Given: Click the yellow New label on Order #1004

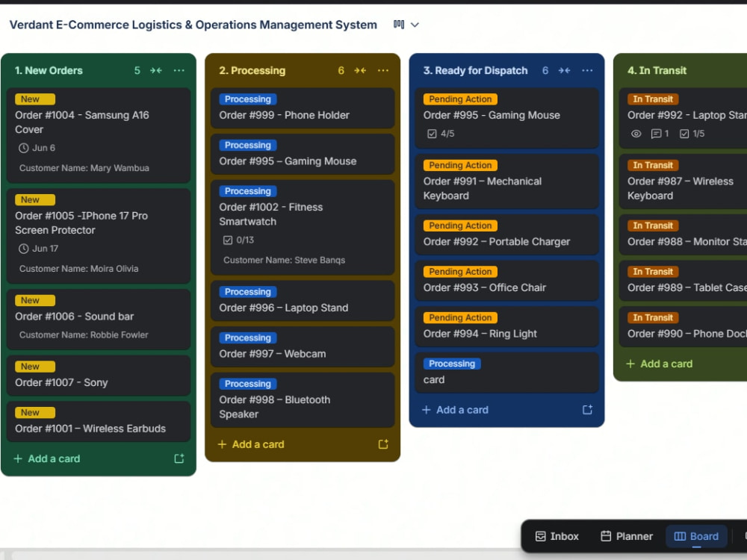Looking at the screenshot, I should click(35, 99).
